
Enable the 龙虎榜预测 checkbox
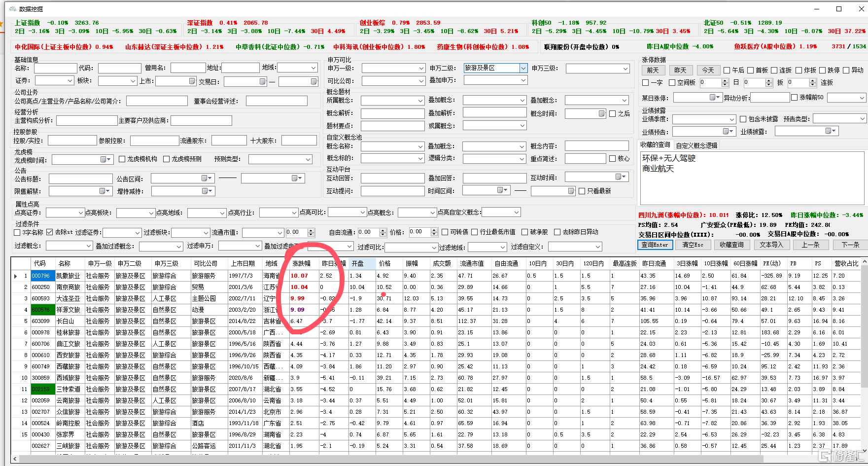[x=167, y=159]
